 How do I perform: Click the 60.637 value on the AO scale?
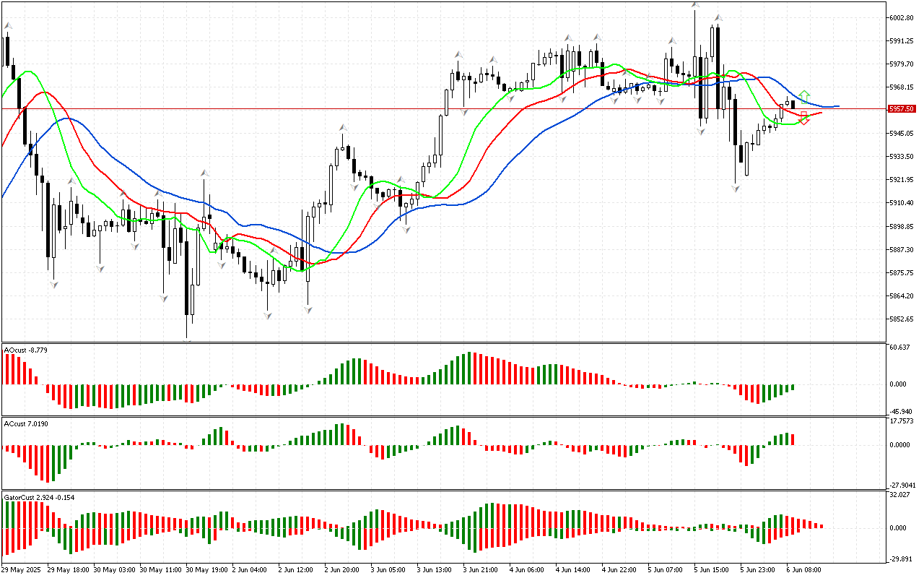898,348
